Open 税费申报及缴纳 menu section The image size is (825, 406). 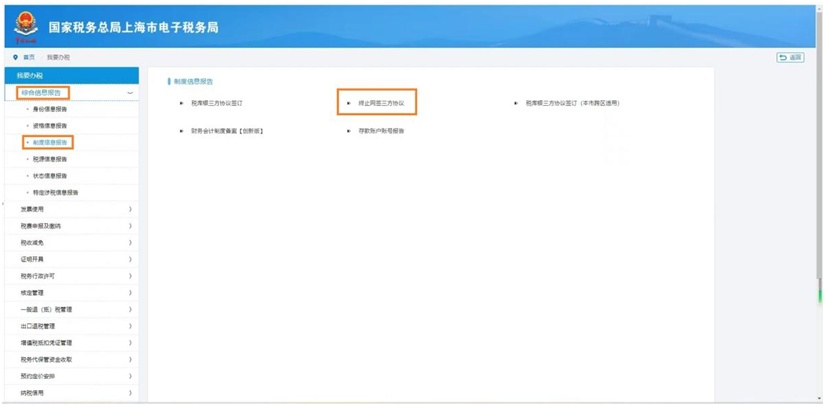(41, 226)
